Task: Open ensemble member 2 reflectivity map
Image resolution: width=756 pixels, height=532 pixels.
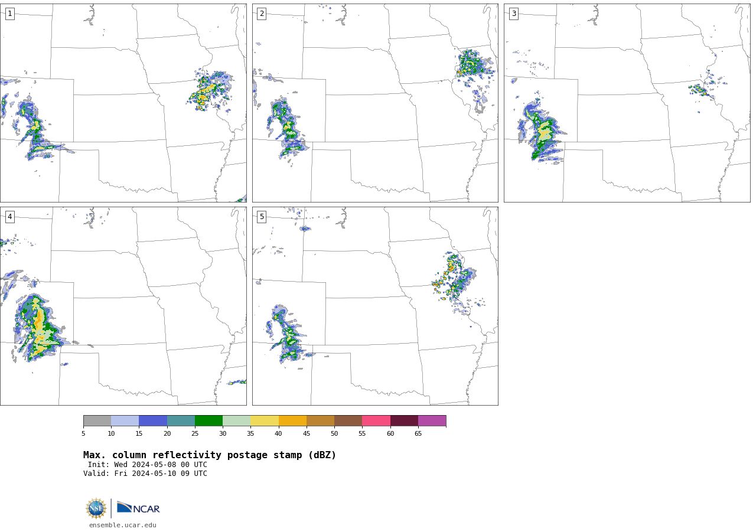Action: coord(375,103)
